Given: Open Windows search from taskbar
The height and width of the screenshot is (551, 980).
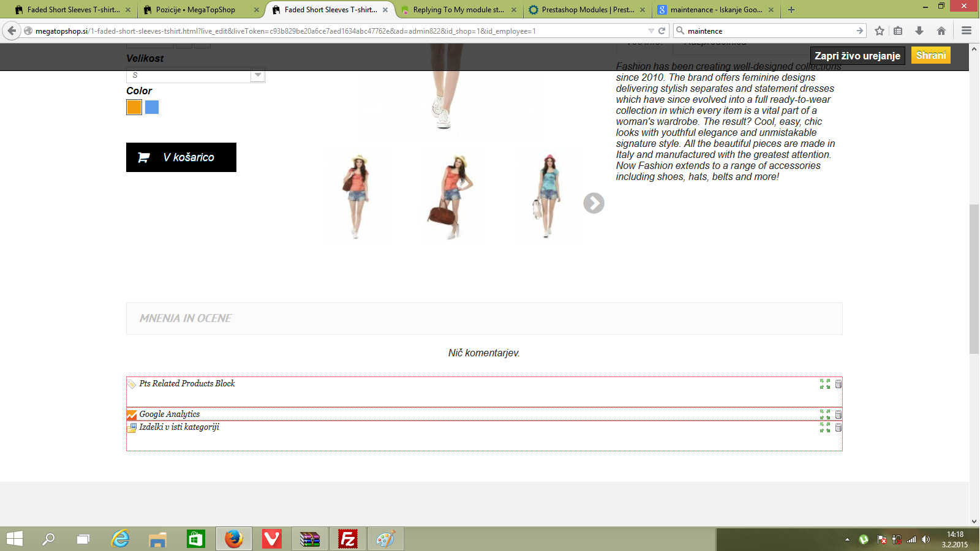Looking at the screenshot, I should (x=48, y=539).
